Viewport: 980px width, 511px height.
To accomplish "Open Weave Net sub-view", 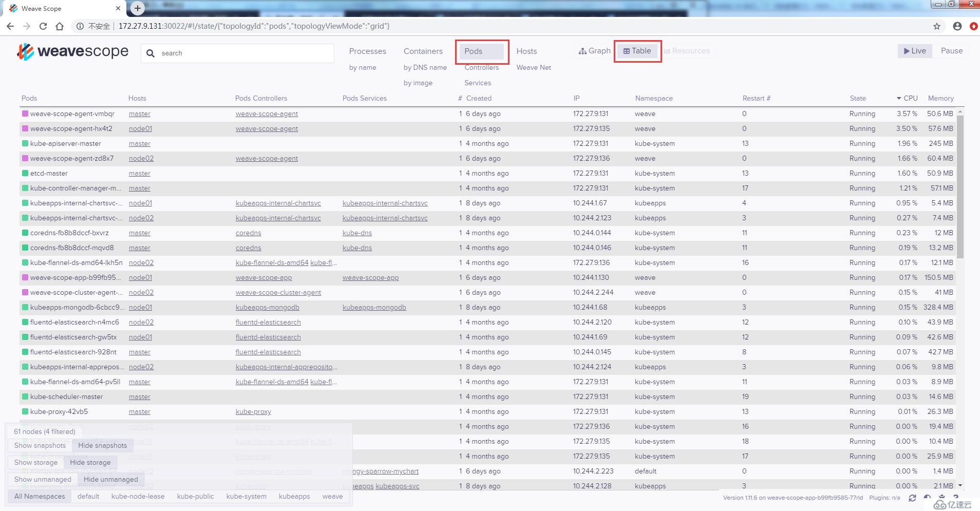I will pyautogui.click(x=534, y=67).
